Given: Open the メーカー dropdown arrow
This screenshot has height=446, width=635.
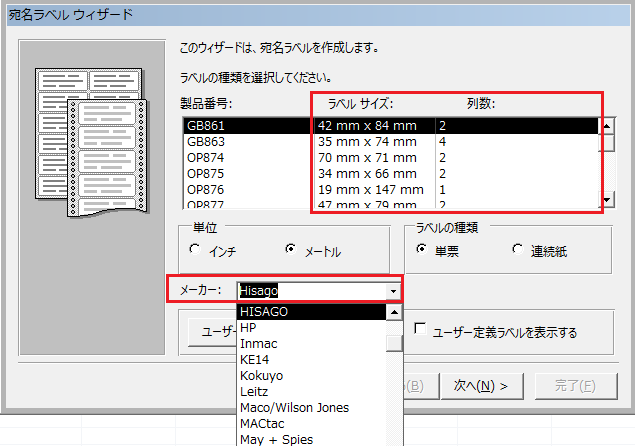Looking at the screenshot, I should click(393, 291).
